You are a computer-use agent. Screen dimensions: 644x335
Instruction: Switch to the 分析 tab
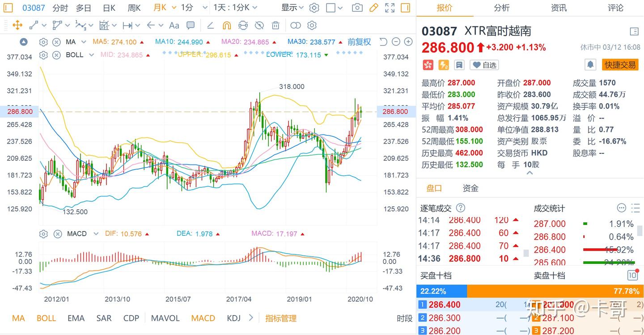pyautogui.click(x=501, y=8)
